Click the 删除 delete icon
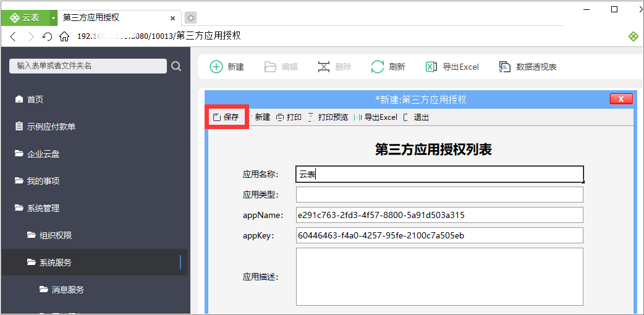Screen dimensions: 644x315 coord(324,67)
